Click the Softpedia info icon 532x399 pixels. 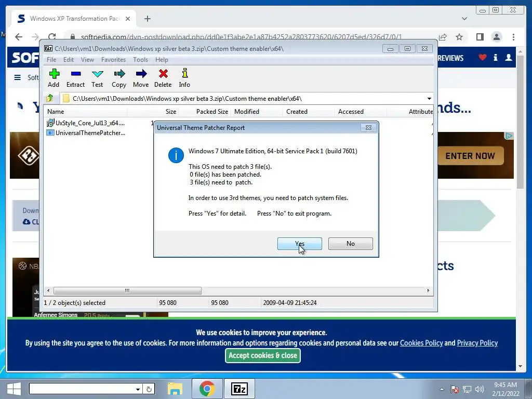(x=495, y=57)
